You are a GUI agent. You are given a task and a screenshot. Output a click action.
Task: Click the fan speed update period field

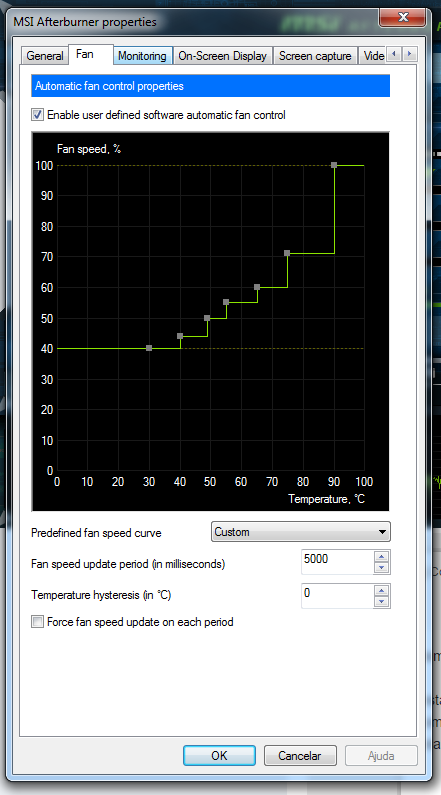(x=338, y=562)
